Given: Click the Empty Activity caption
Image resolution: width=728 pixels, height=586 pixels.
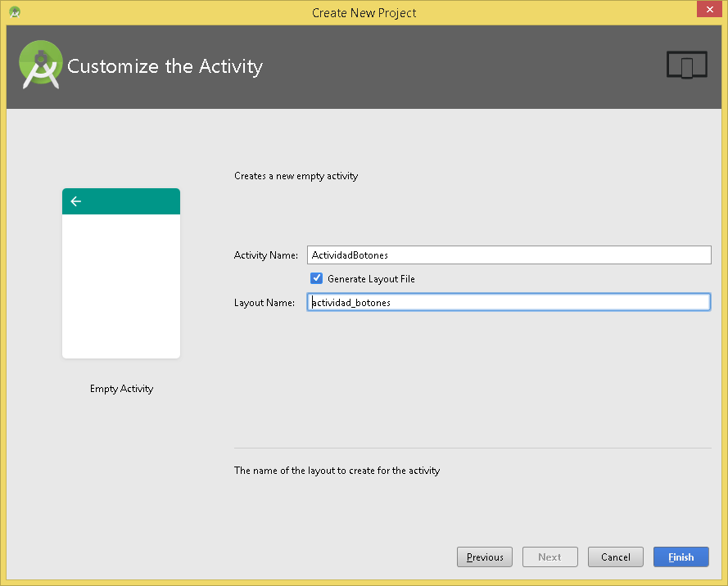Looking at the screenshot, I should pyautogui.click(x=122, y=389).
